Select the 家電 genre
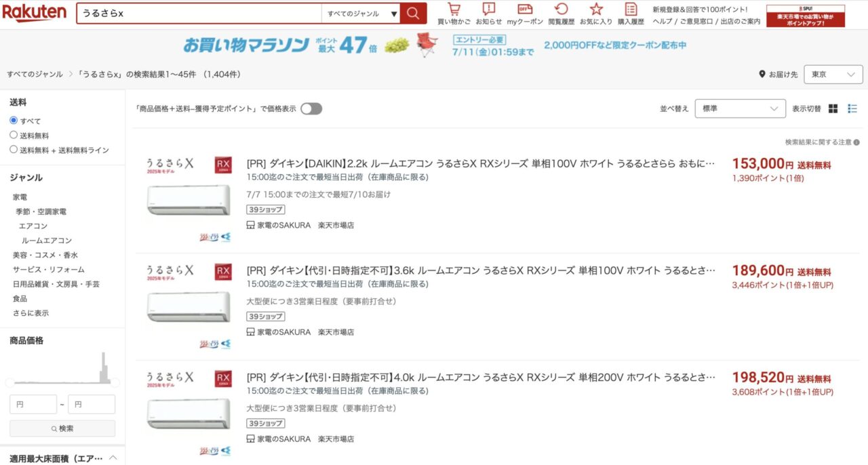 pyautogui.click(x=20, y=197)
